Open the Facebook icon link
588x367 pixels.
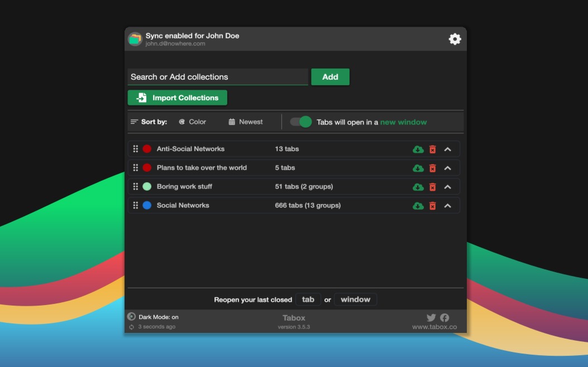444,317
